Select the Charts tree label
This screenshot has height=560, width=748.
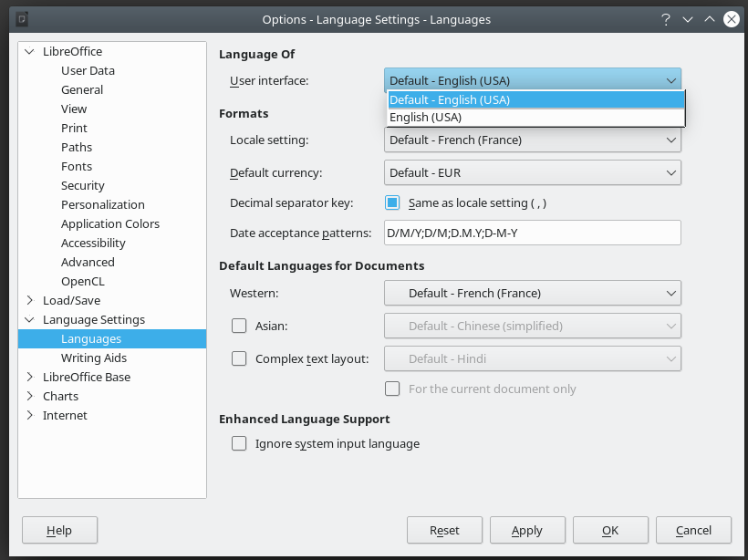(60, 396)
